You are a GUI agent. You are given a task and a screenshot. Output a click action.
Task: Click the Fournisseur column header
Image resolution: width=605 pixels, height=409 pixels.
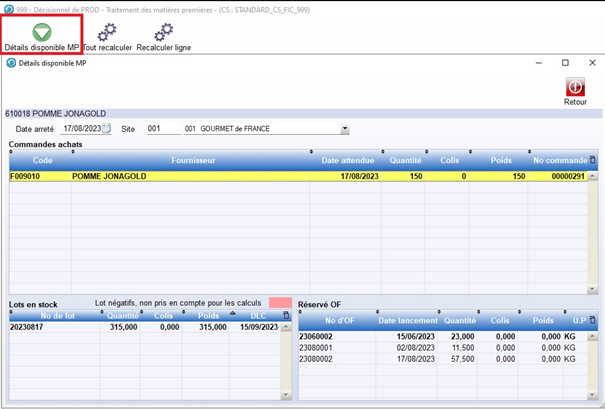pos(193,160)
